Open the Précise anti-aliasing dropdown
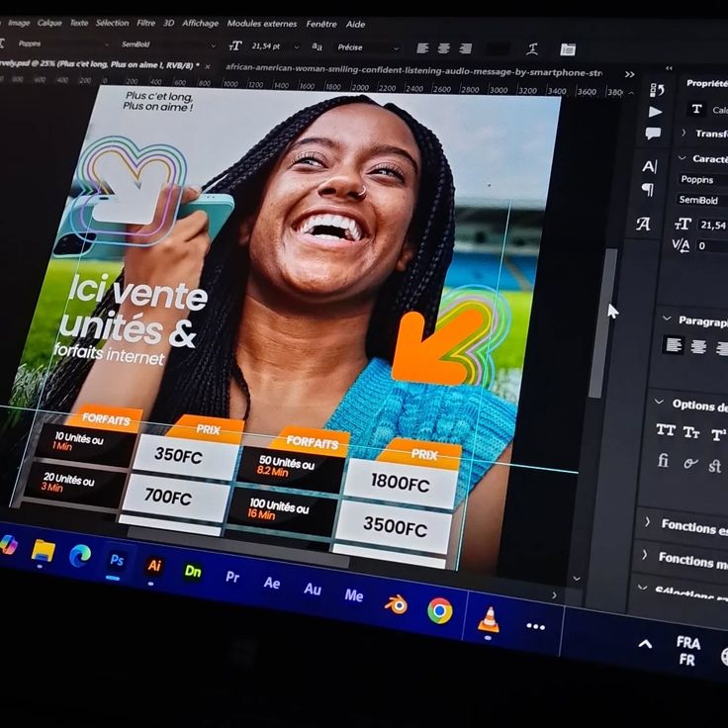Viewport: 728px width, 728px height. point(367,47)
